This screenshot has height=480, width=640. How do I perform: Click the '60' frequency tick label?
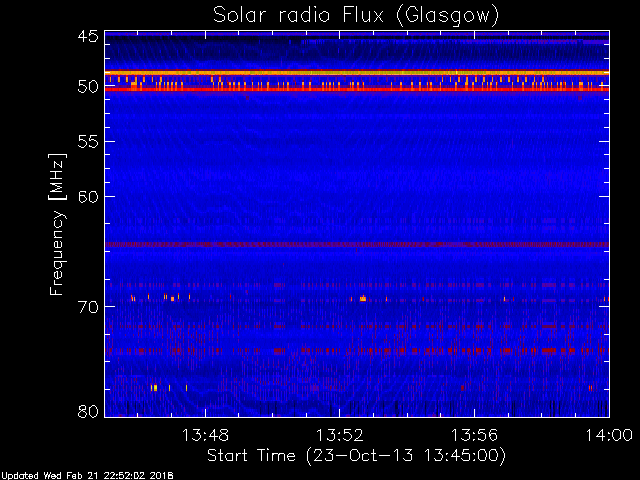tap(88, 197)
